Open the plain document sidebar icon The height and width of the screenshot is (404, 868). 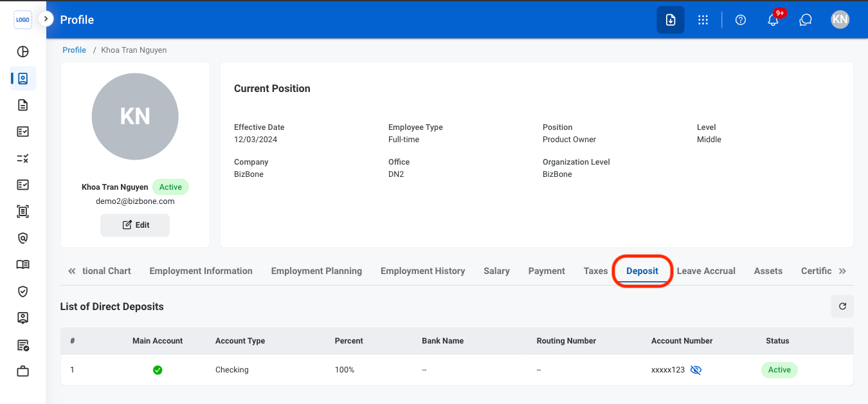click(x=23, y=106)
